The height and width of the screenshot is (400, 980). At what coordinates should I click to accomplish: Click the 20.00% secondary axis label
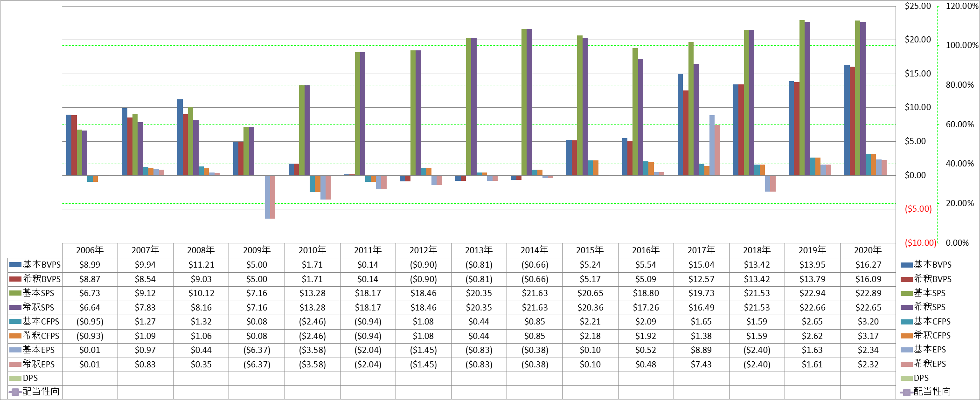959,203
